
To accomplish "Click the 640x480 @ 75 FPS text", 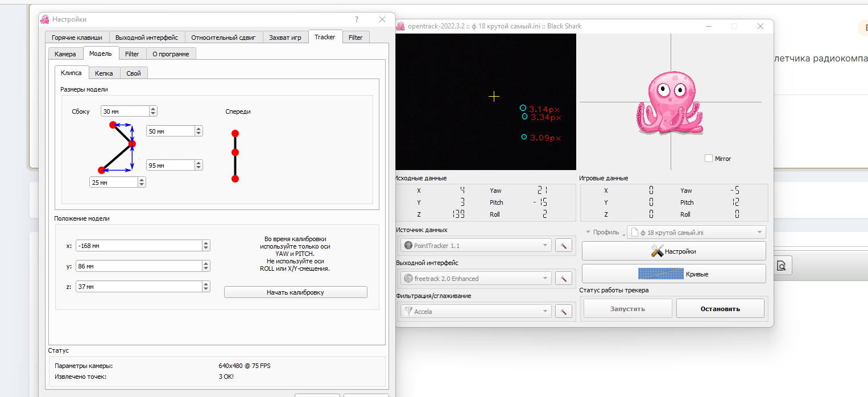I will point(245,366).
